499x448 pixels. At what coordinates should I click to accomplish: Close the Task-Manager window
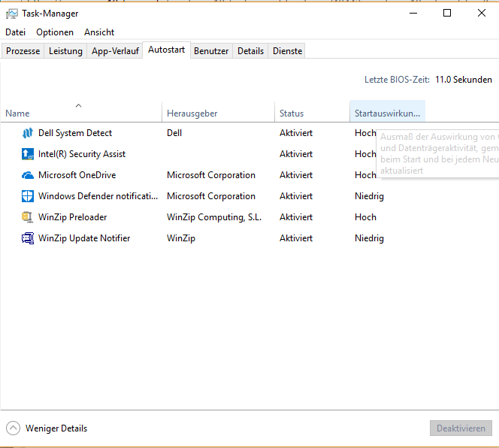pos(482,13)
